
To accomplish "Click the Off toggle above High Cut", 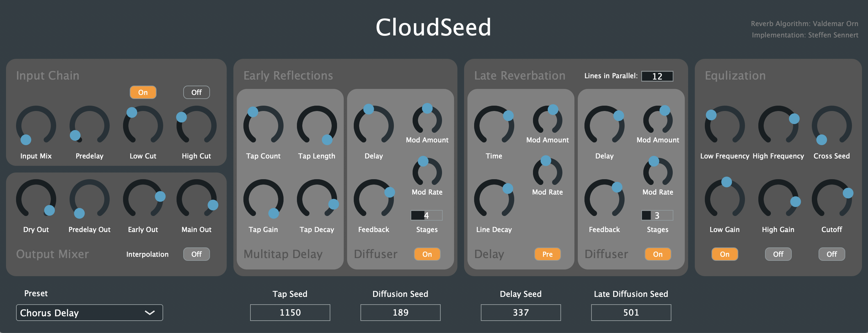I will [197, 92].
